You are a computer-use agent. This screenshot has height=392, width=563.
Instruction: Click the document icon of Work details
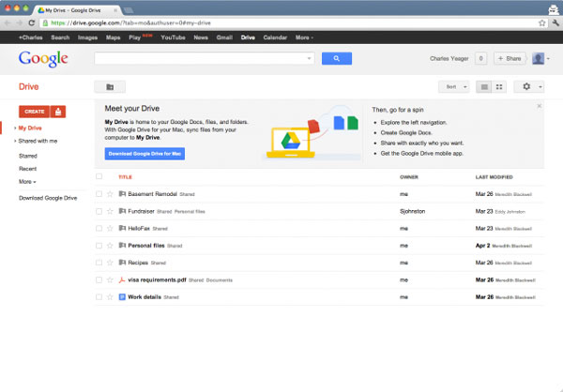pyautogui.click(x=122, y=297)
